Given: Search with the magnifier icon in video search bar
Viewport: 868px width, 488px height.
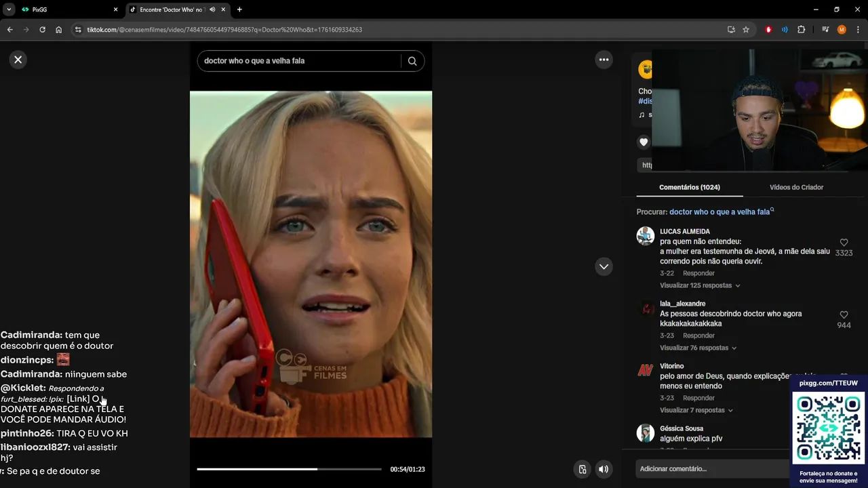Looking at the screenshot, I should (412, 61).
